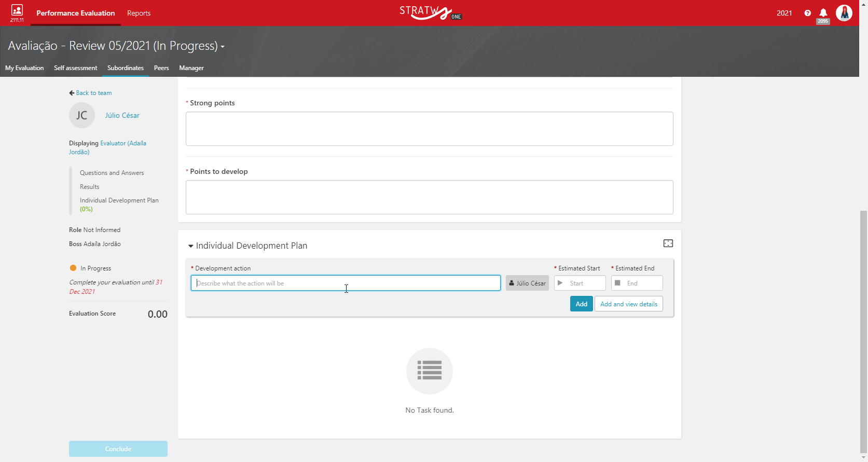The width and height of the screenshot is (868, 462).
Task: Click the Points to develop text area
Action: coord(430,197)
